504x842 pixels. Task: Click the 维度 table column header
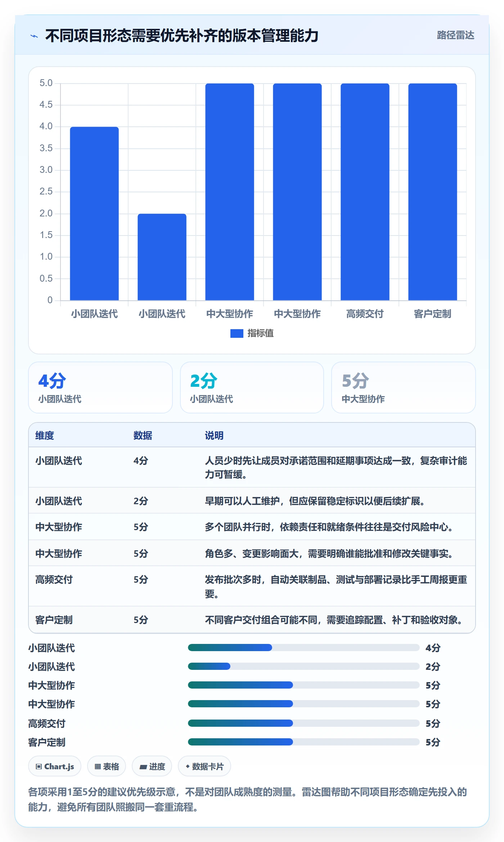pos(45,435)
